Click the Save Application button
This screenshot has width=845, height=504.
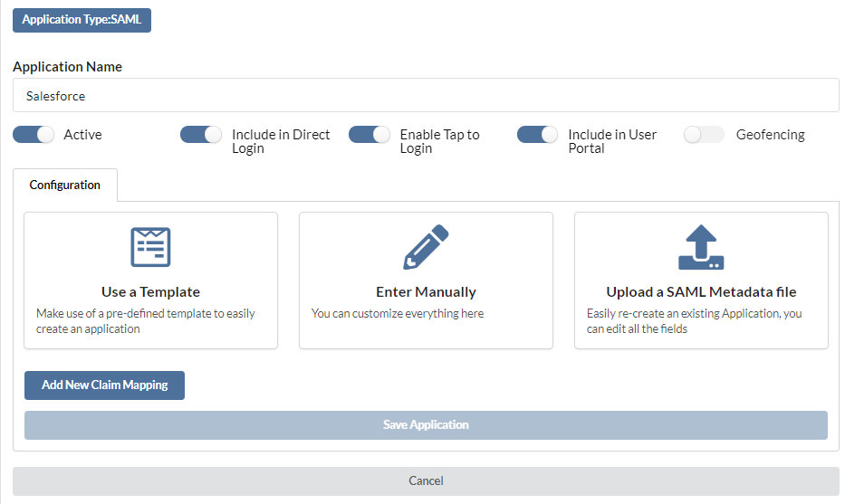pos(426,425)
